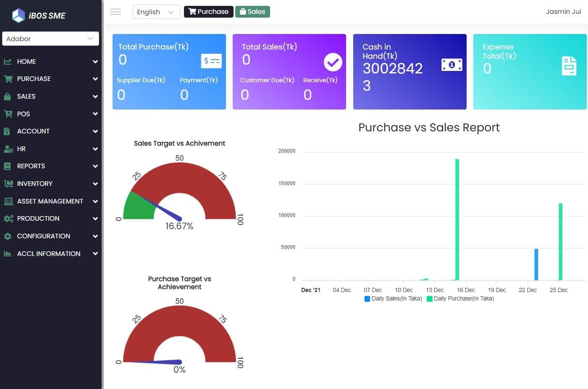Click the Payment(Tk) label
Screen dimensions: 588x389
pos(199,80)
